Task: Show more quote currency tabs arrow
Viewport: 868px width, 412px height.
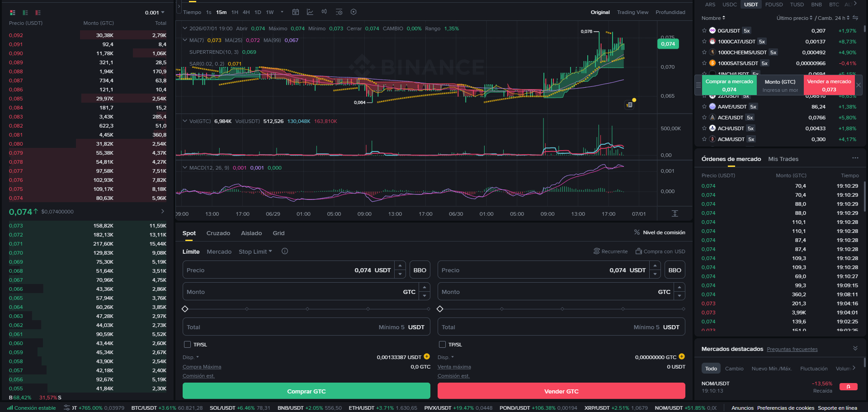Action: pos(855,4)
